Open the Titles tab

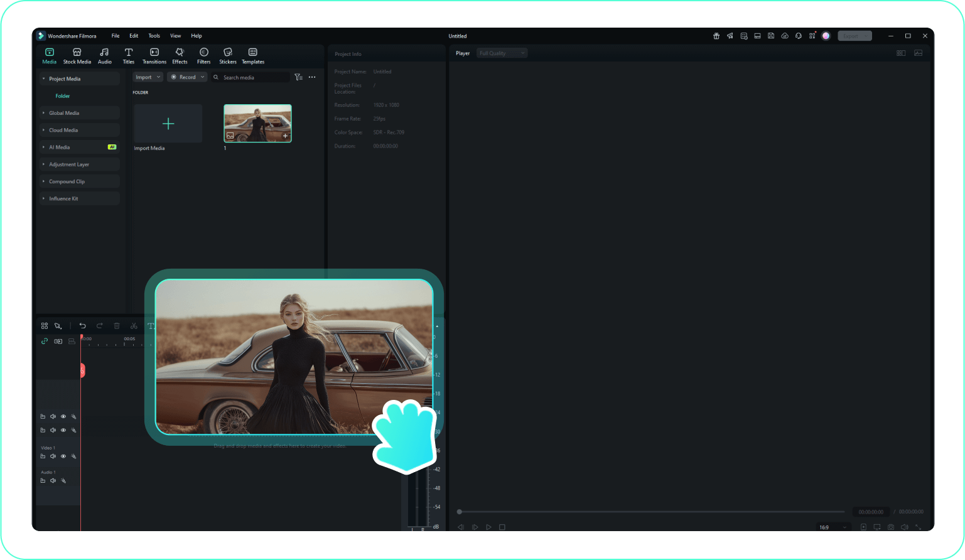click(x=129, y=56)
